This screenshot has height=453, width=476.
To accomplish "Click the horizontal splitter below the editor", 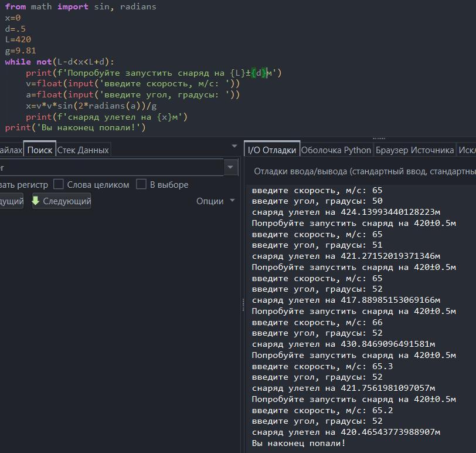I will click(379, 138).
